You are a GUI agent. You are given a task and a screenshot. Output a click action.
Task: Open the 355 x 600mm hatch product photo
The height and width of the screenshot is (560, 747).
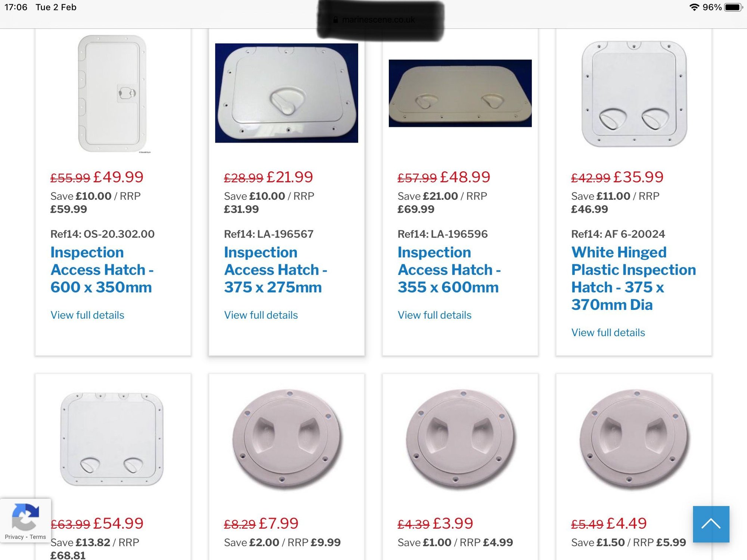[x=460, y=93]
